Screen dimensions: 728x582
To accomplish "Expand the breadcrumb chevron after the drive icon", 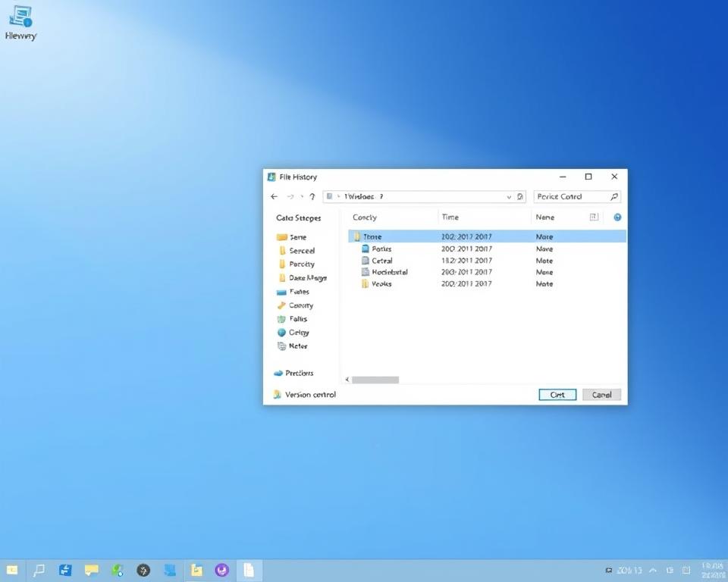I will tap(337, 196).
